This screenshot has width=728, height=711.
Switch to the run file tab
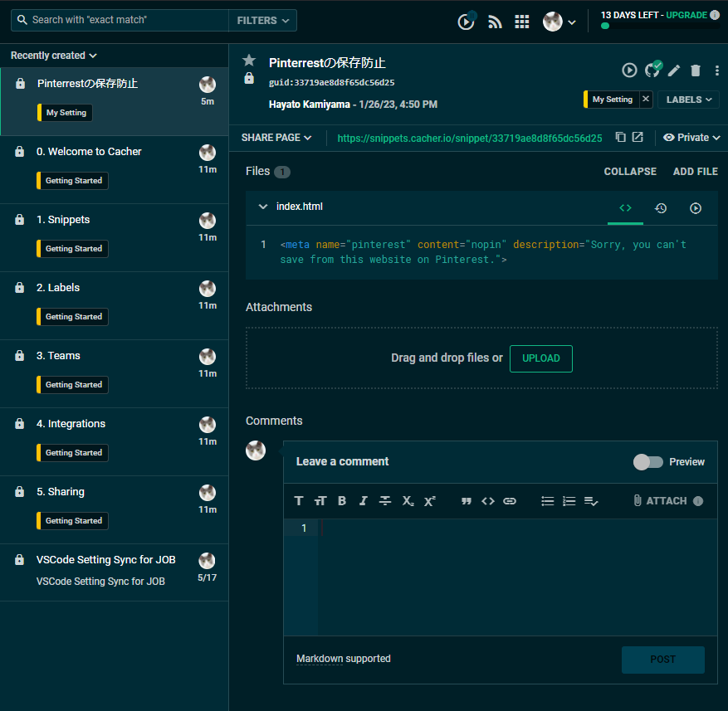[695, 208]
